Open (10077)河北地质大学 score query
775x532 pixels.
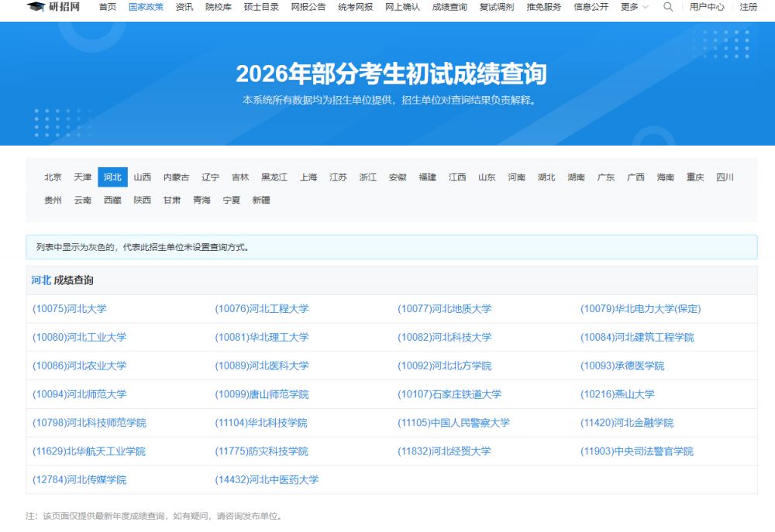445,309
